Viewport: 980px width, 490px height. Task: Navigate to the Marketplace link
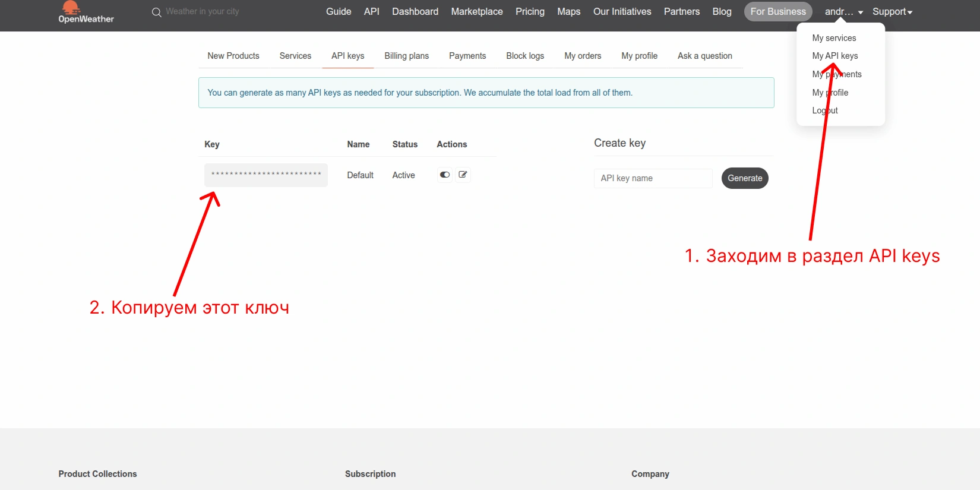[476, 12]
